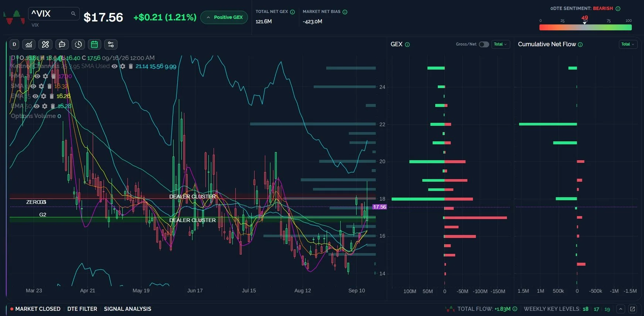644x316 pixels.
Task: Hide the HMA 20 indicator
Action: [x=37, y=76]
